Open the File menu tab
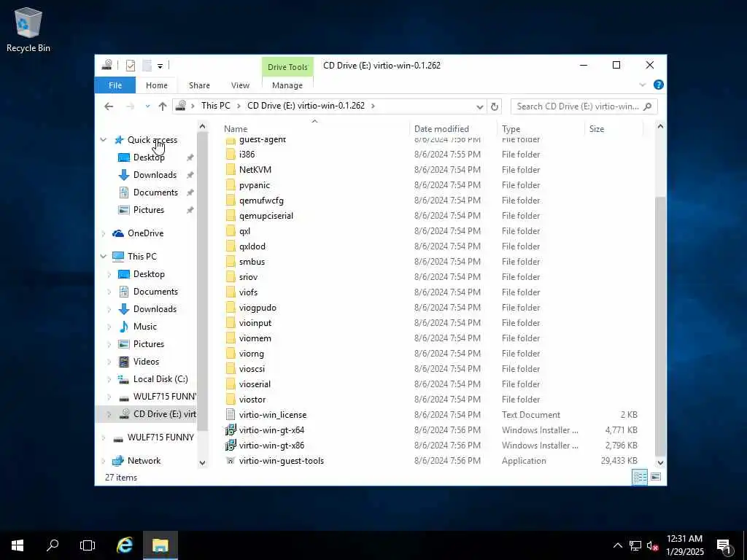The image size is (747, 560). pos(115,85)
